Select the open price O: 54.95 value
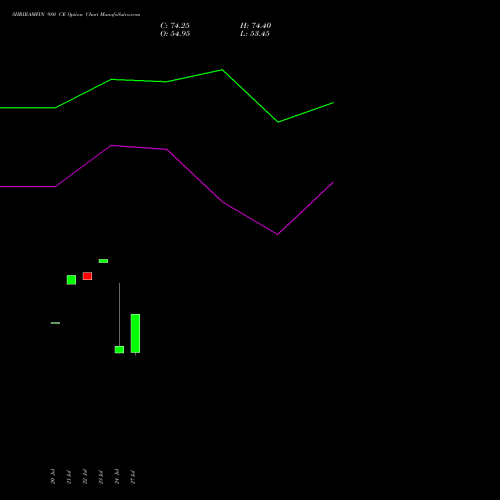Screen dimensions: 500x500 pos(175,34)
